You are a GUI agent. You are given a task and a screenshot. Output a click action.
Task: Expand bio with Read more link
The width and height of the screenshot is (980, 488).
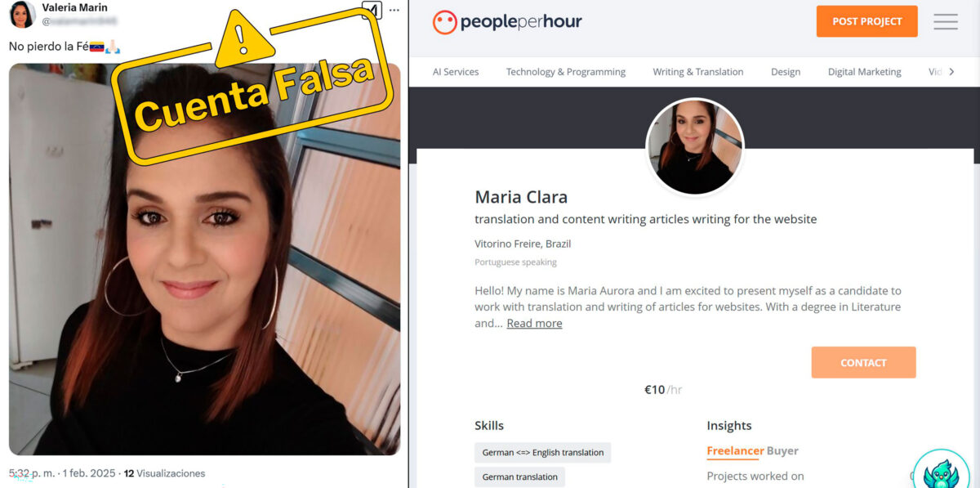(534, 323)
